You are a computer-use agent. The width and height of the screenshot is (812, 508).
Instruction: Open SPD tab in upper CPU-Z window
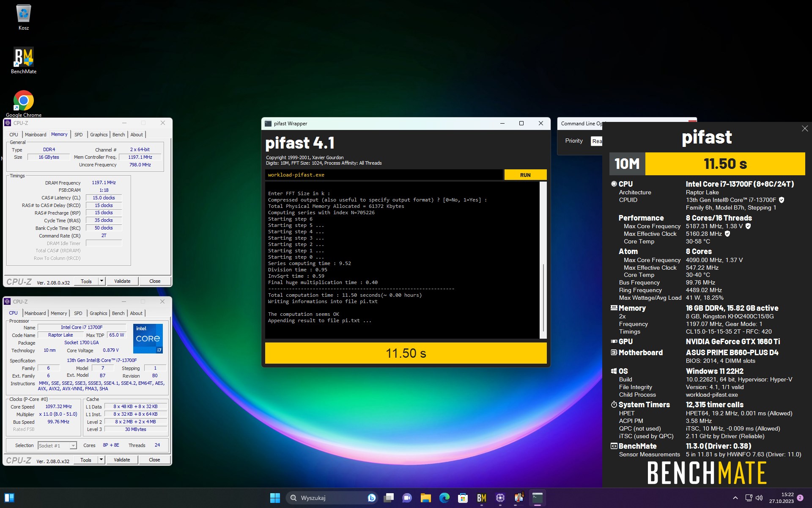[79, 135]
